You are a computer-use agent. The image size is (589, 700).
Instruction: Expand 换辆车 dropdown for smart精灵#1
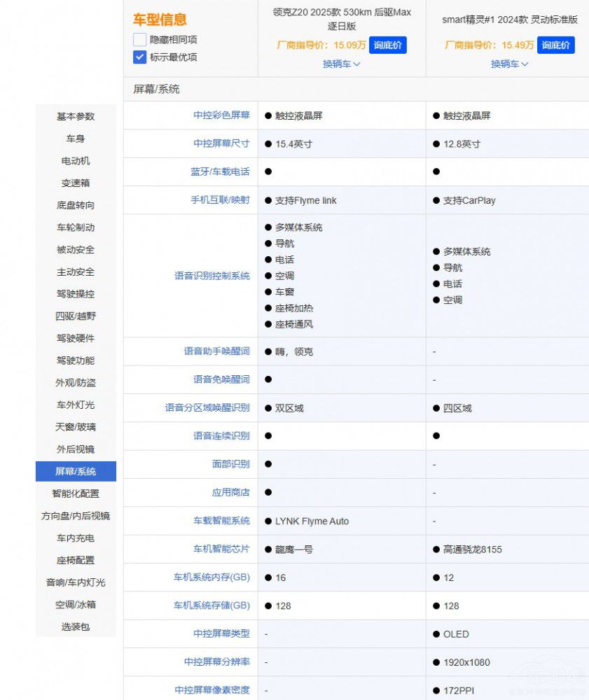pyautogui.click(x=509, y=64)
